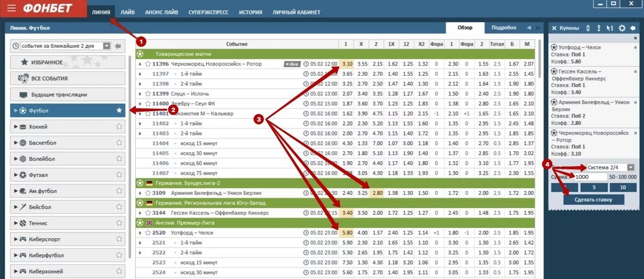Image resolution: width=644 pixels, height=279 pixels.
Task: Click the settings gear icon in Купоны panel
Action: point(622,28)
